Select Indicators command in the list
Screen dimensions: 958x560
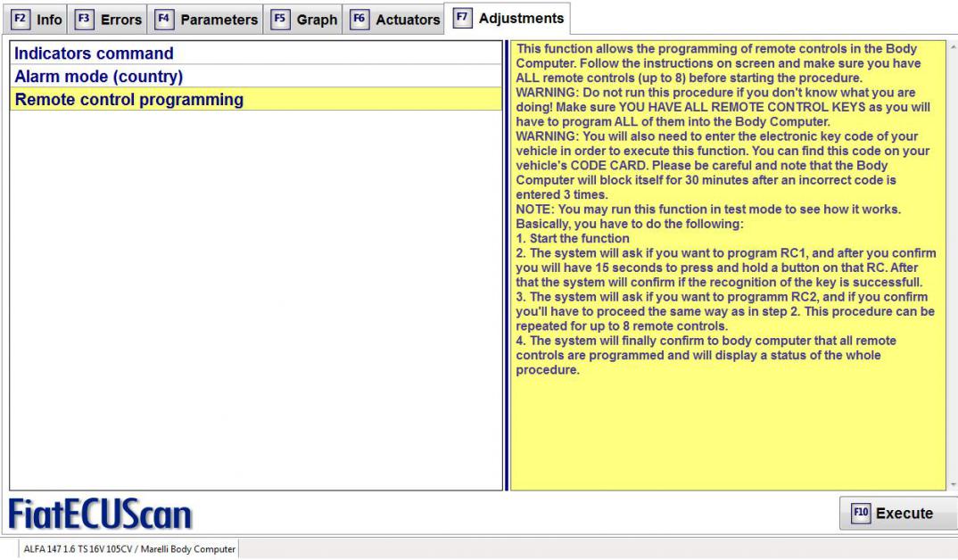tap(256, 54)
